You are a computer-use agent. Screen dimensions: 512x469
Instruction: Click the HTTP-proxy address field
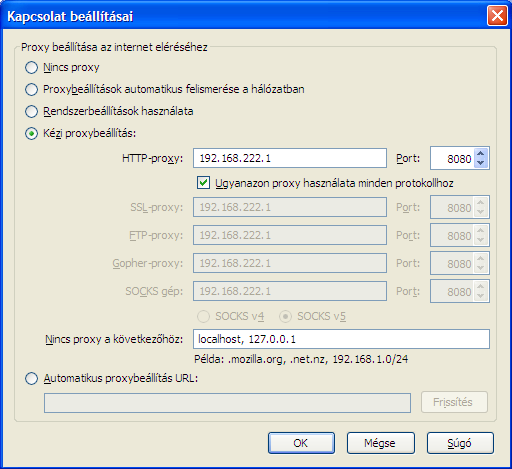[x=290, y=158]
